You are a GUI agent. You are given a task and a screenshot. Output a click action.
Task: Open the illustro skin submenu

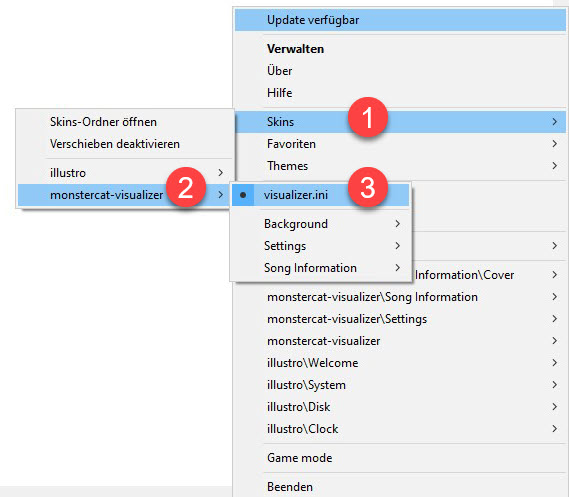124,173
